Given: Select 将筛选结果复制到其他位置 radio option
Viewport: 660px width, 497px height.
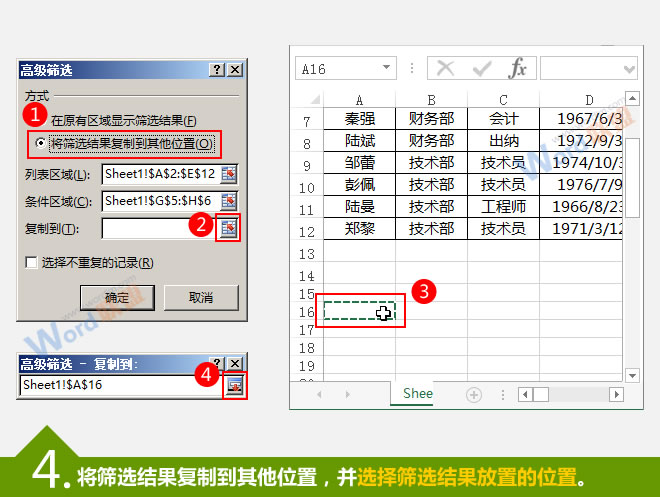Looking at the screenshot, I should click(x=40, y=143).
